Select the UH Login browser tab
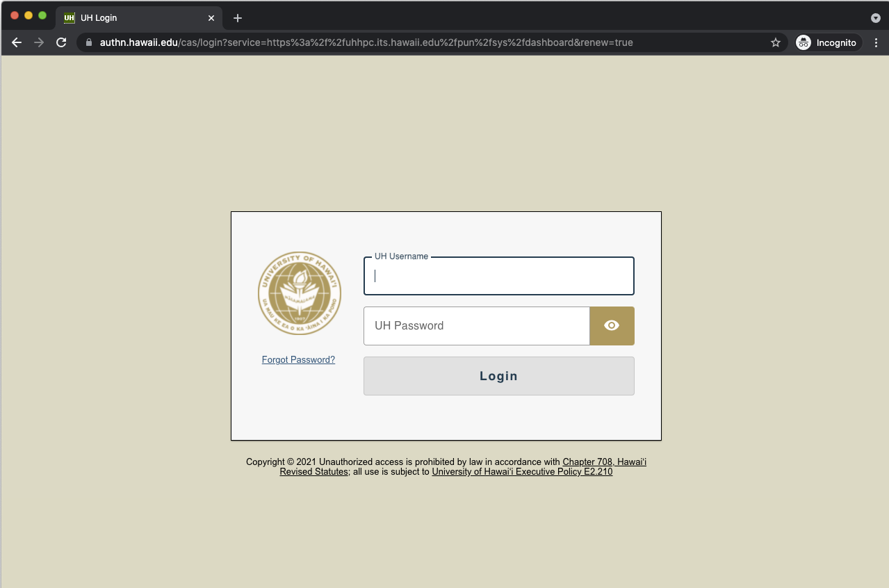The image size is (889, 588). point(139,18)
